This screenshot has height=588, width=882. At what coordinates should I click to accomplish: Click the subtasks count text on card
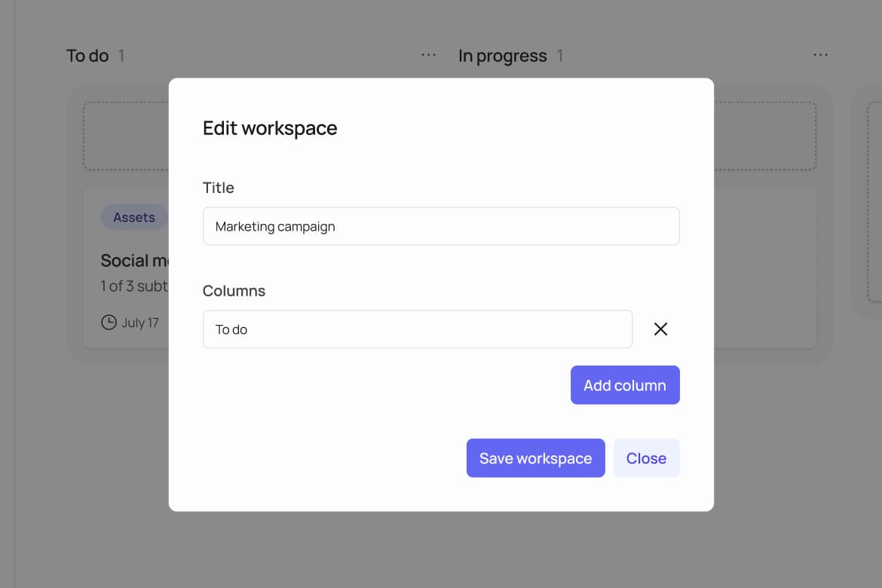[134, 286]
